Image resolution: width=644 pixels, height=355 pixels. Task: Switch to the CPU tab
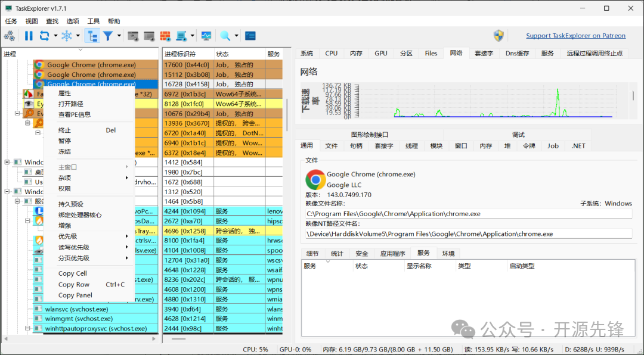[331, 53]
